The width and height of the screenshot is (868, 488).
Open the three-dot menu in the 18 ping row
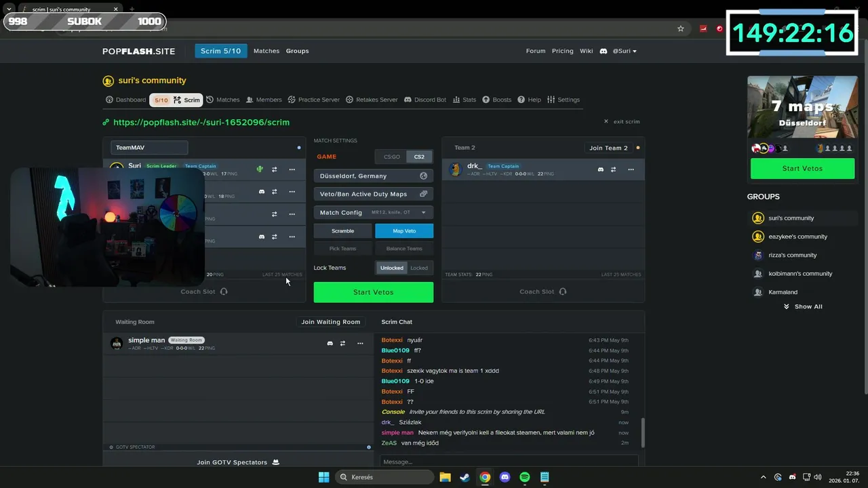[292, 192]
